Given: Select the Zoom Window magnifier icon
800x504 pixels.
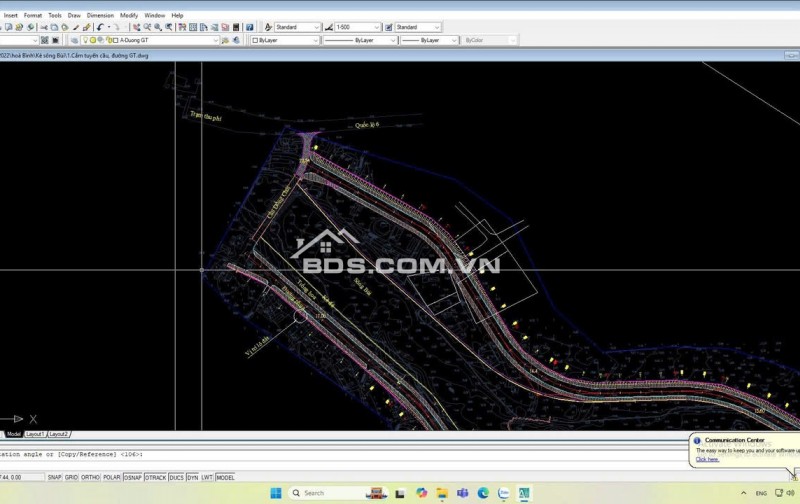Looking at the screenshot, I should click(158, 27).
